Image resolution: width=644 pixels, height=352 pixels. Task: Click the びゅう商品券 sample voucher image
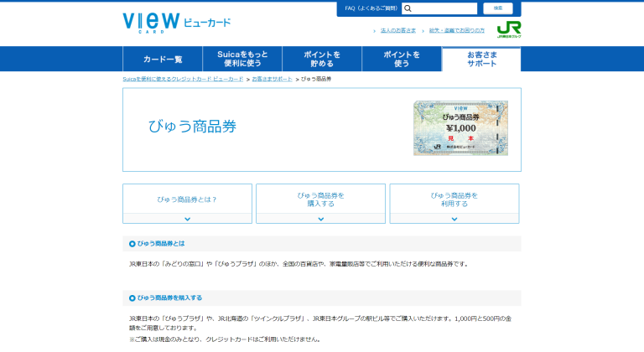(x=460, y=128)
